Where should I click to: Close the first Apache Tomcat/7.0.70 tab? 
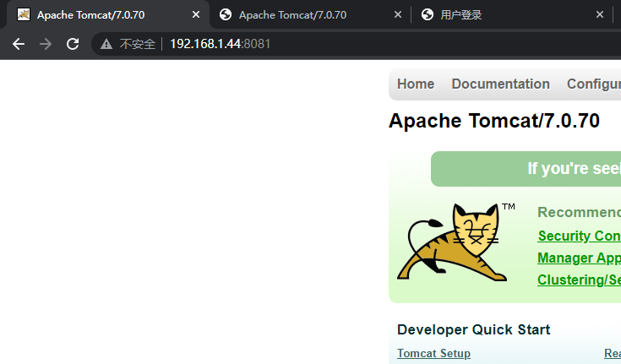click(x=196, y=14)
